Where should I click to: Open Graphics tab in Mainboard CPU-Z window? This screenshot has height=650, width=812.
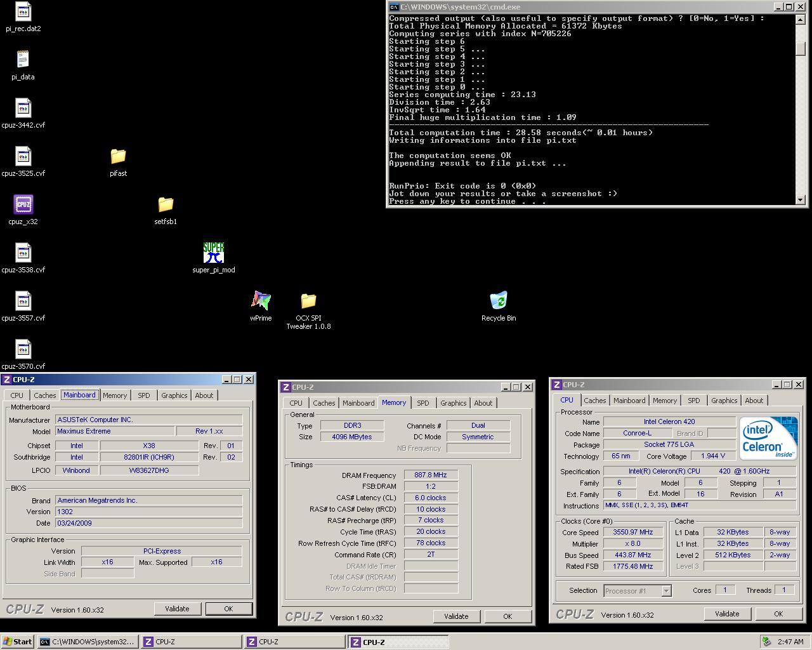tap(174, 395)
